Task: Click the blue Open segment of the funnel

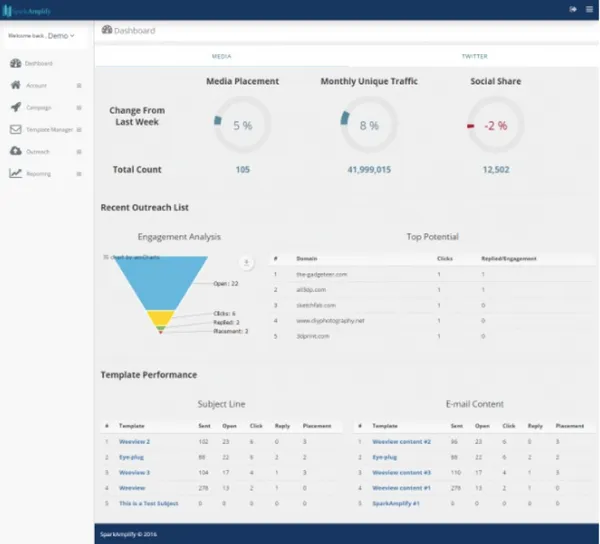Action: (x=161, y=279)
